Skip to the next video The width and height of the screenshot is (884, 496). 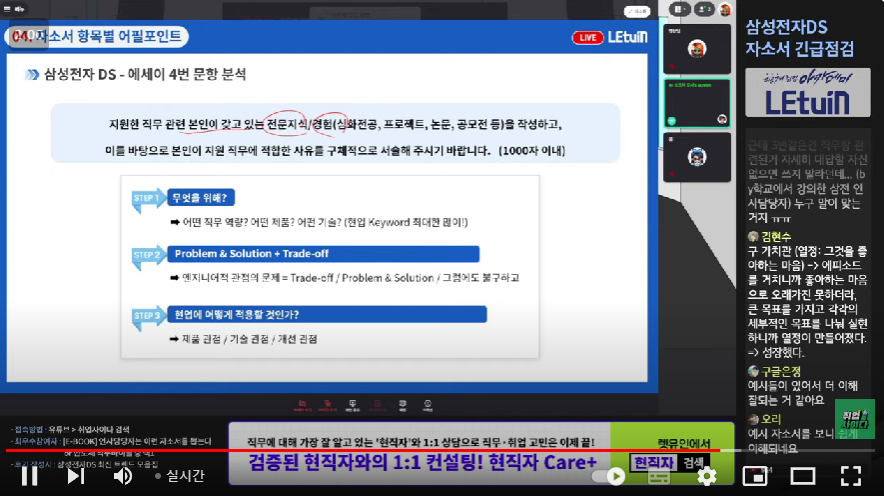click(76, 476)
